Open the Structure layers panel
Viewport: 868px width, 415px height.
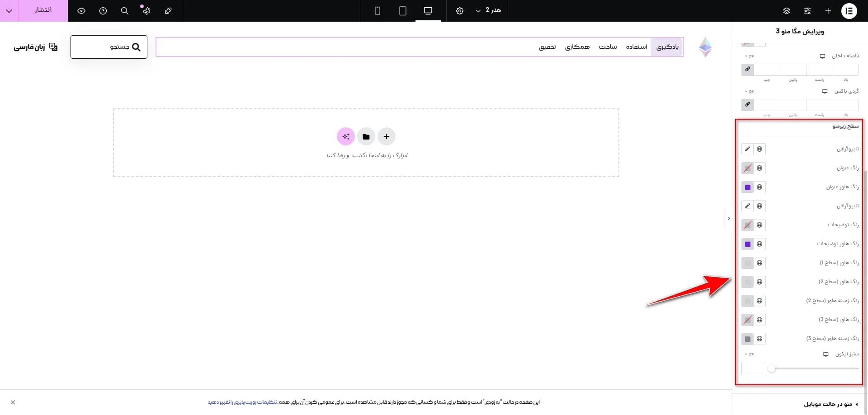[x=787, y=11]
